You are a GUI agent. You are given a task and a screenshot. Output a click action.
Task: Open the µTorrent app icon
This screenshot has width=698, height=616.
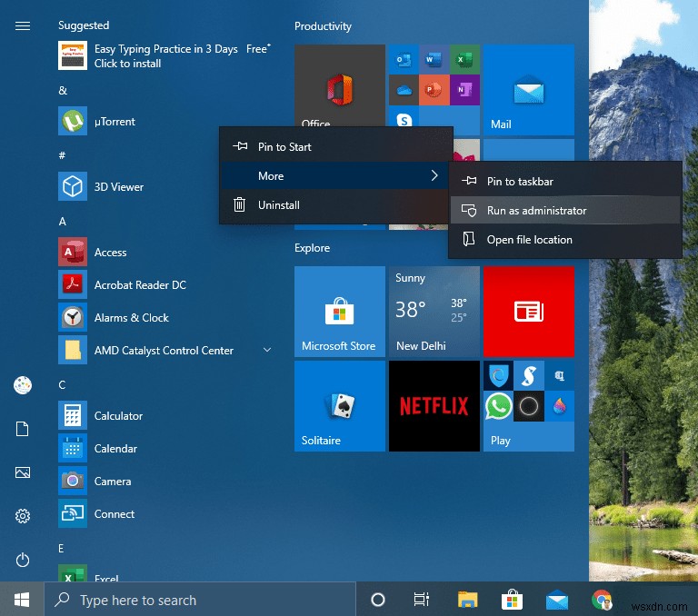[73, 121]
